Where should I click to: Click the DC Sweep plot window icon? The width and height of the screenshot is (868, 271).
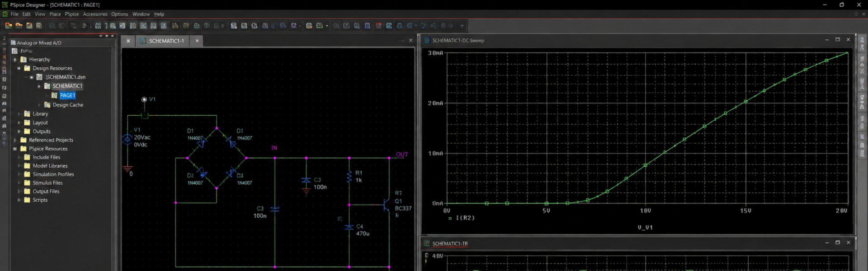(x=427, y=40)
